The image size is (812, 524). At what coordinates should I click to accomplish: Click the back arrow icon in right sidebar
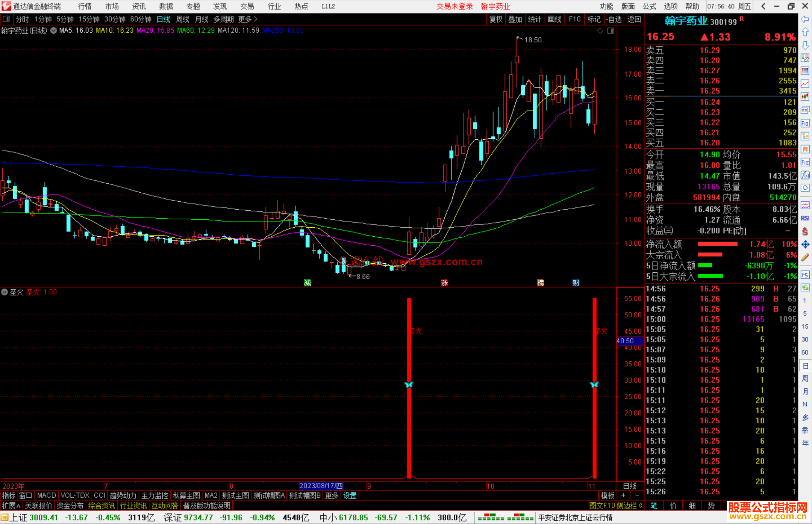(805, 19)
